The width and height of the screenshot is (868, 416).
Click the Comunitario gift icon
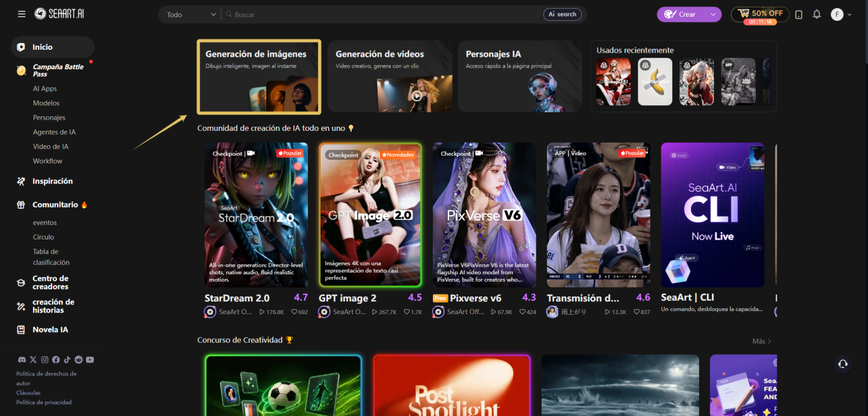(x=21, y=205)
